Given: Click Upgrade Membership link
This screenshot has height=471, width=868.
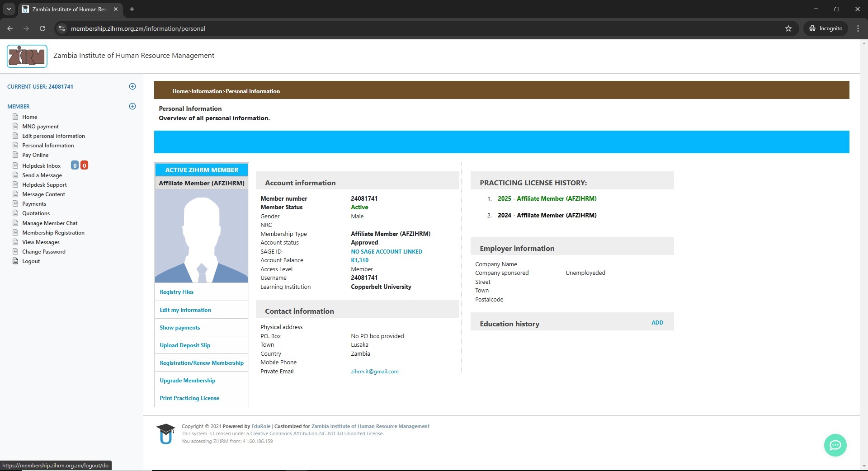Looking at the screenshot, I should 187,381.
